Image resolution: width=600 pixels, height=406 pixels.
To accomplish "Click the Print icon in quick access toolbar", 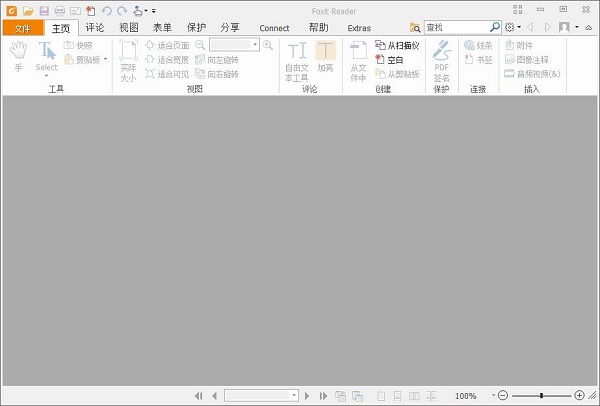I will click(x=59, y=11).
